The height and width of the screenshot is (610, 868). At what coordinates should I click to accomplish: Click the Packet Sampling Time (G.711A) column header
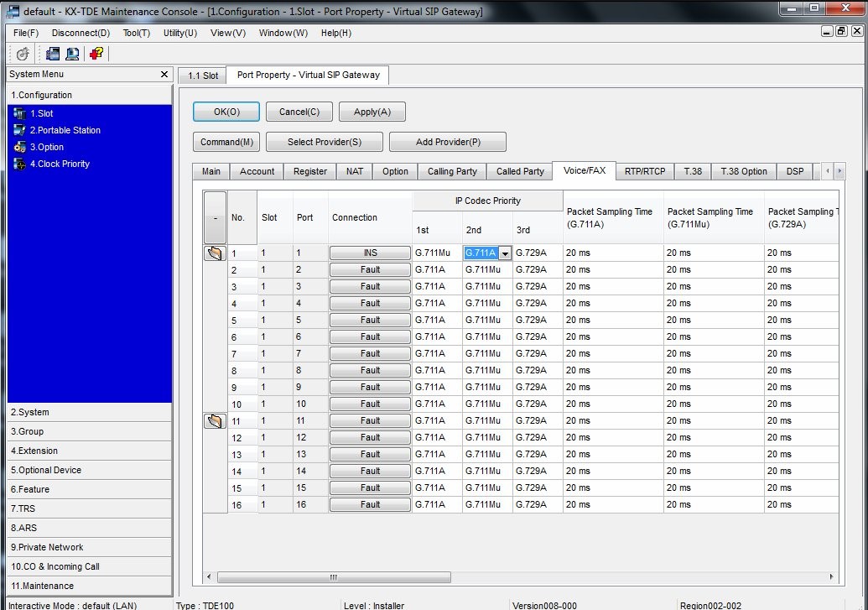tap(613, 218)
